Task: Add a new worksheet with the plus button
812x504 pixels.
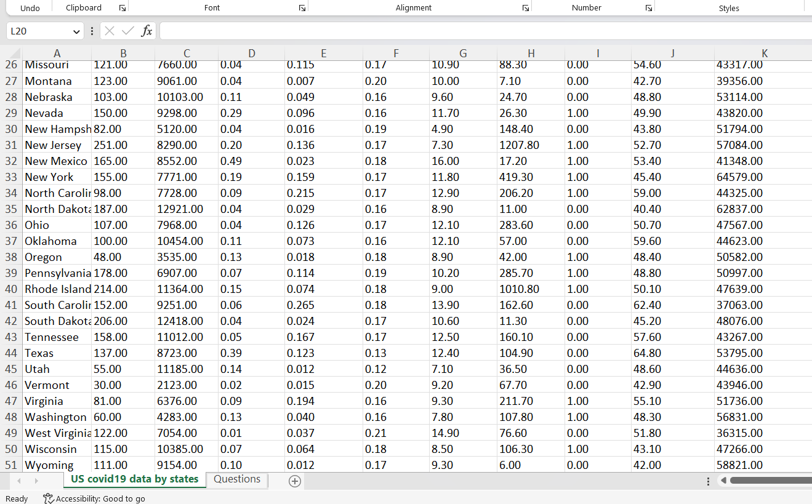Action: [x=294, y=481]
